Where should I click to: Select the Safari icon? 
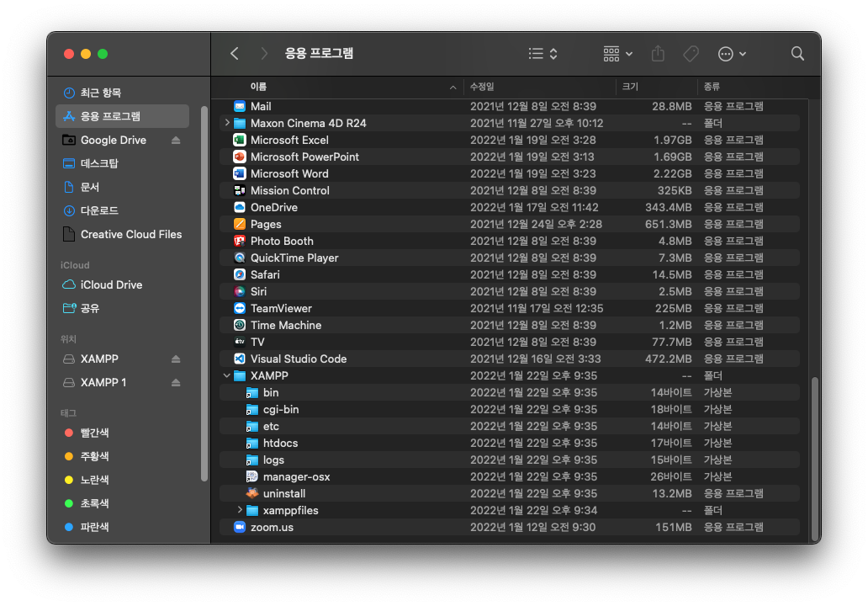(240, 274)
